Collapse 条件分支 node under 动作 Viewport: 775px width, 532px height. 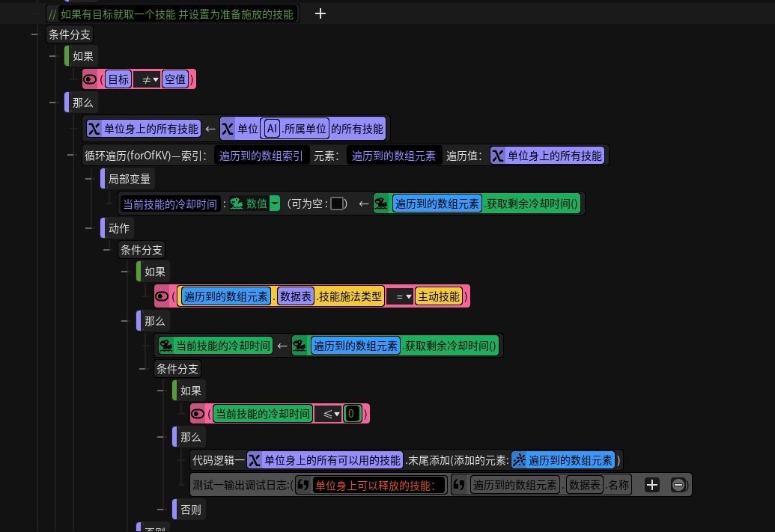[107, 250]
